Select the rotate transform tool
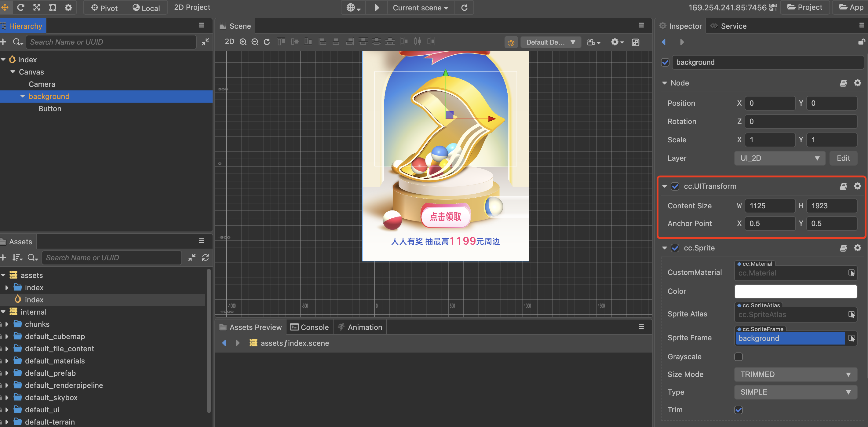 coord(20,7)
